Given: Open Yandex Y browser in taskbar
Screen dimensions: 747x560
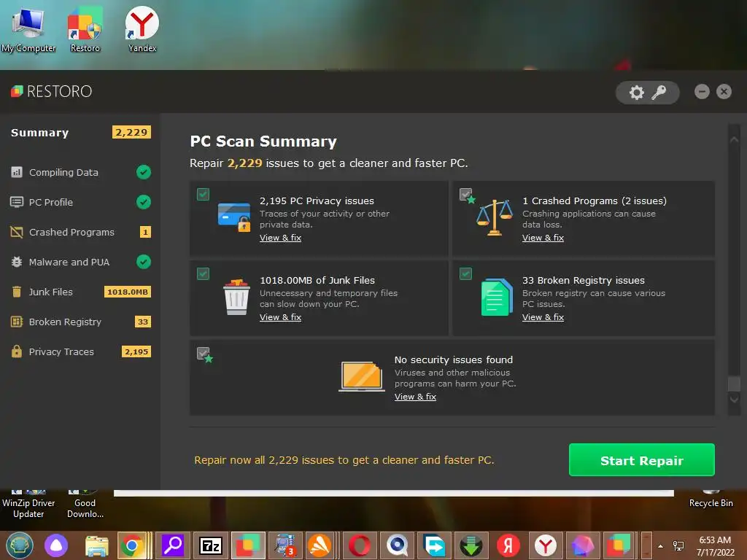Looking at the screenshot, I should point(545,545).
